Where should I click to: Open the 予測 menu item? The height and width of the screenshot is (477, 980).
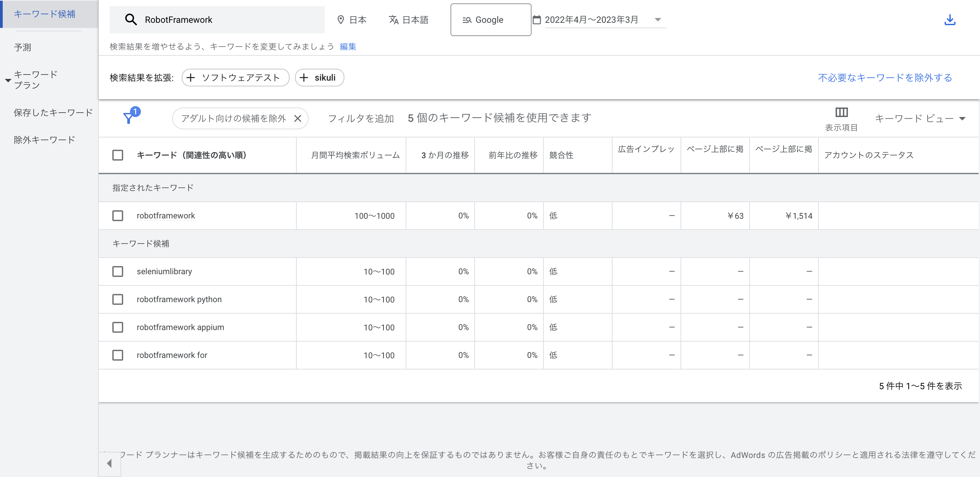click(22, 48)
